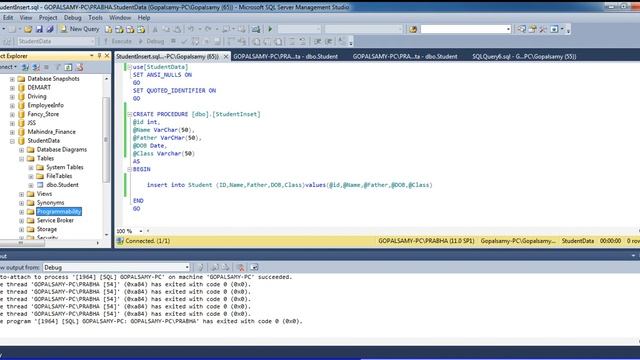Open the Show output from Debug dropdown

(x=187, y=267)
